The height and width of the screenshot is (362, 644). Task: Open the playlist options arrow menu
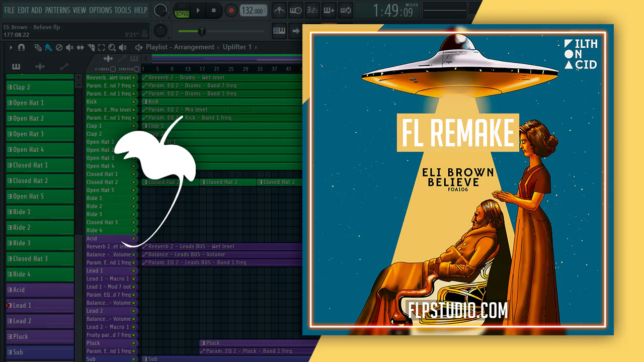coord(11,47)
